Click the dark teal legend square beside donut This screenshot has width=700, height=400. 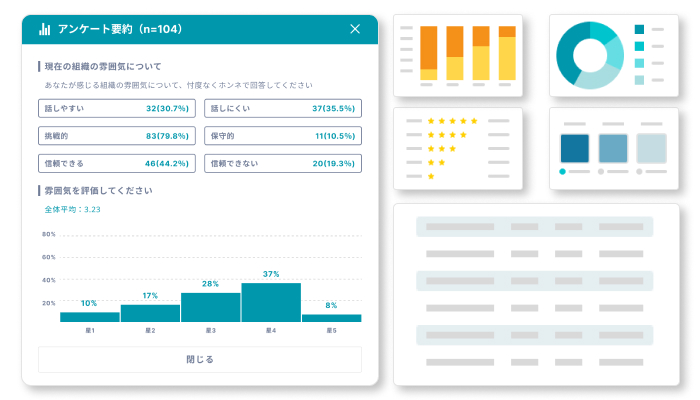tap(639, 30)
